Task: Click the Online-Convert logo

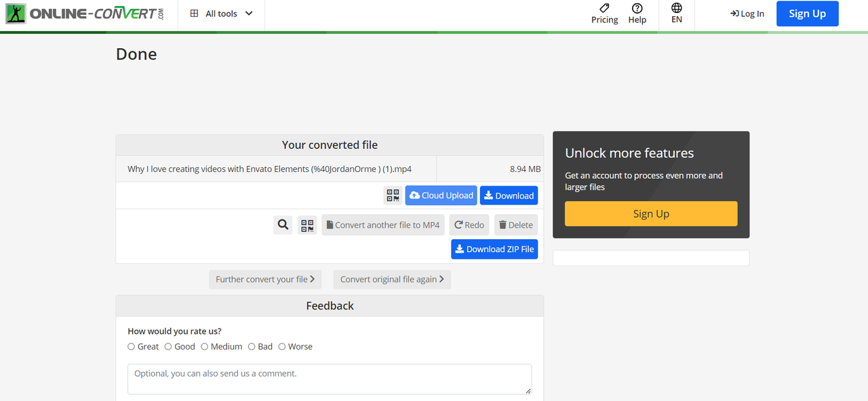Action: [x=85, y=13]
